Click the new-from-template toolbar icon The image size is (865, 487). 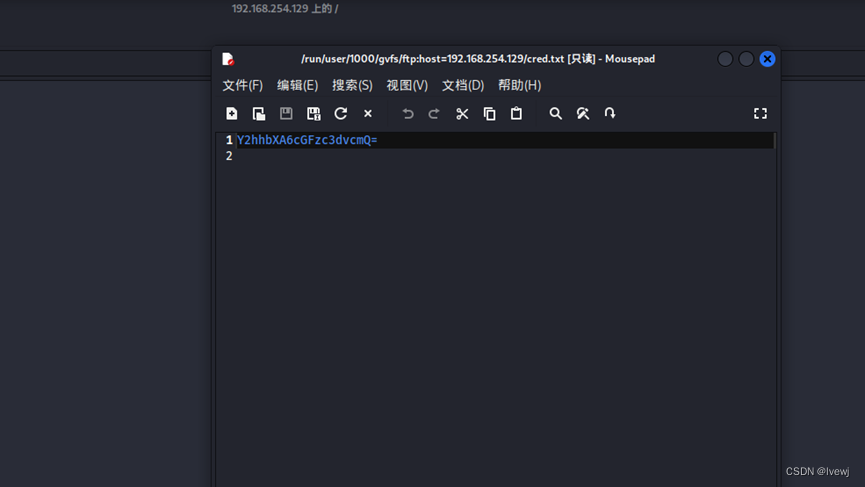(x=259, y=114)
